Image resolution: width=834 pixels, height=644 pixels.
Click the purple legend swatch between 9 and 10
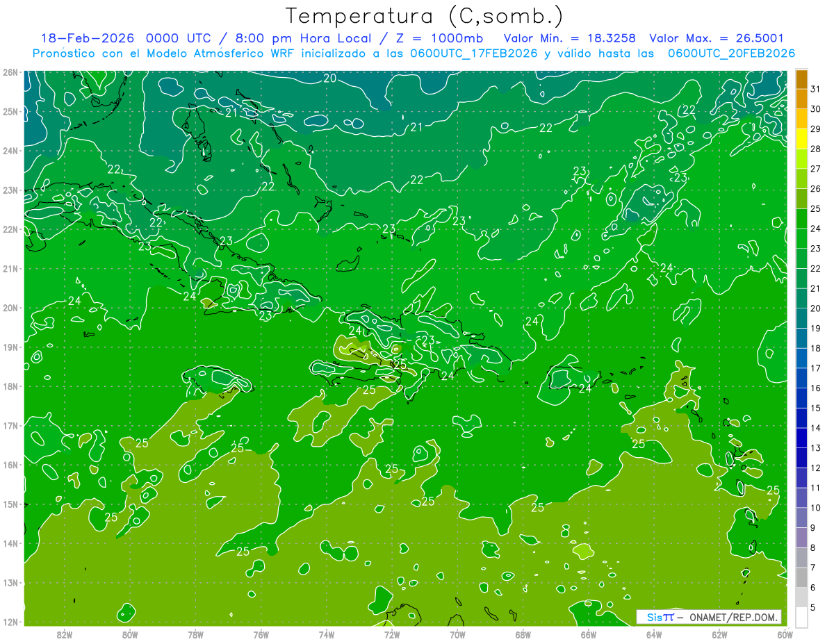point(801,518)
